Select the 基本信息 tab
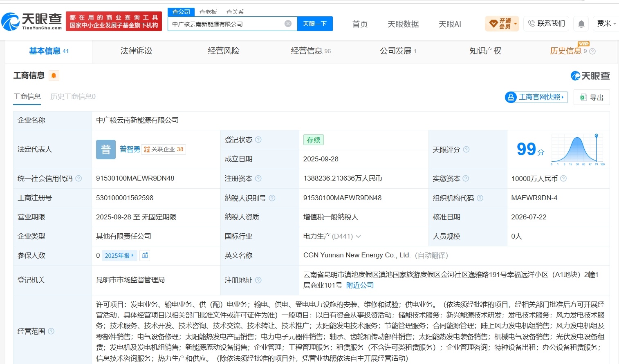The image size is (619, 364). pyautogui.click(x=49, y=51)
